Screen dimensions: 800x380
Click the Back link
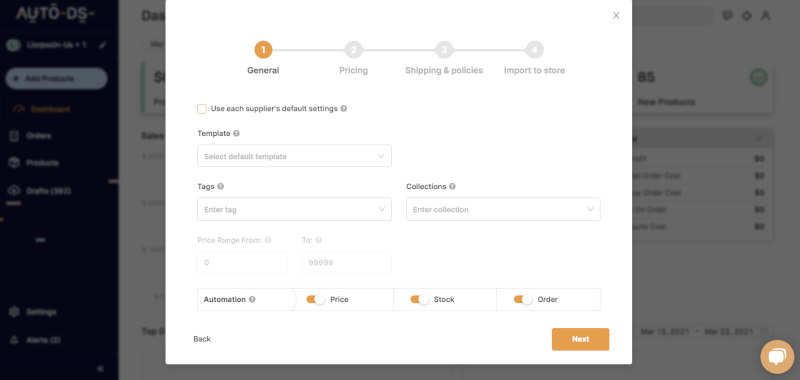(202, 339)
